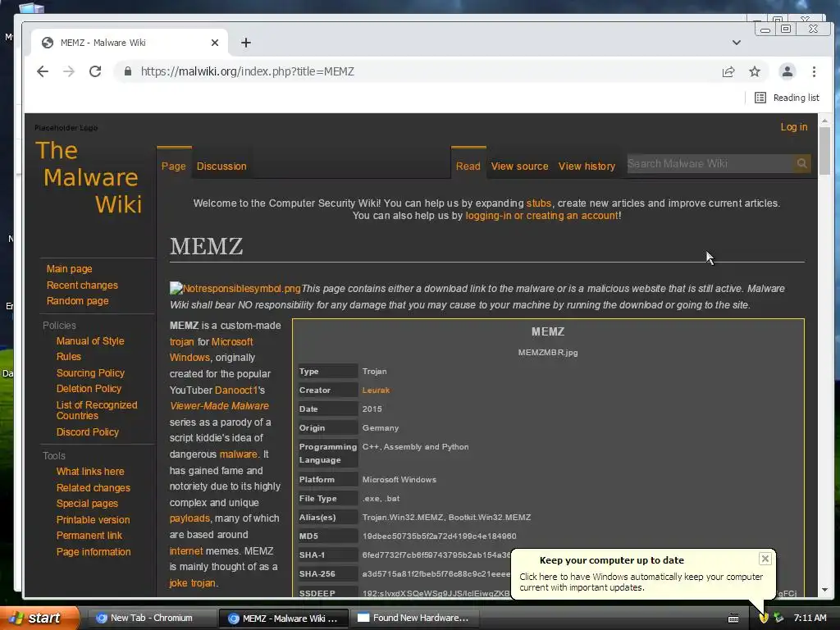This screenshot has width=840, height=630.
Task: Click What links here tool
Action: pos(90,472)
